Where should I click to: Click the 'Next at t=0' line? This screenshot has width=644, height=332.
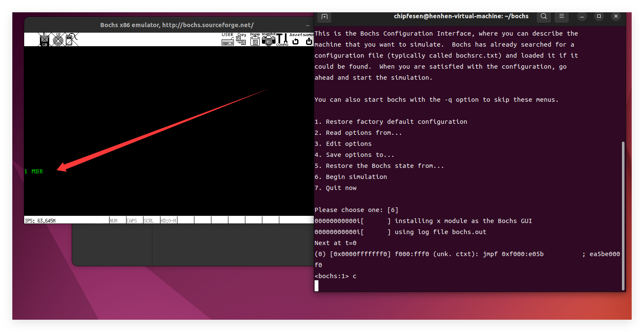[x=335, y=243]
